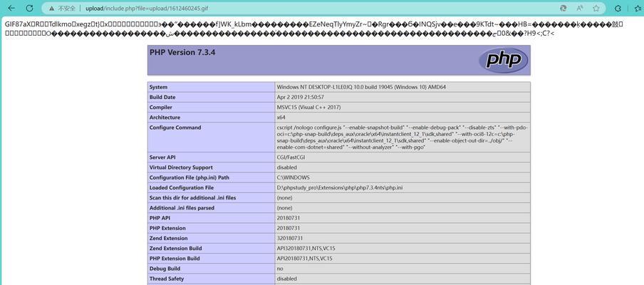The height and width of the screenshot is (285, 644).
Task: Click the Architecture label
Action: coord(165,118)
